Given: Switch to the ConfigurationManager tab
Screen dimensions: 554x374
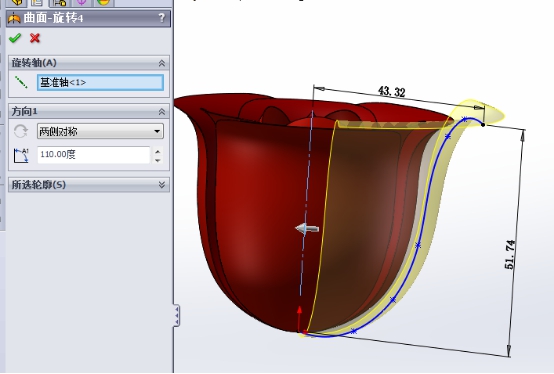Looking at the screenshot, I should point(58,3).
